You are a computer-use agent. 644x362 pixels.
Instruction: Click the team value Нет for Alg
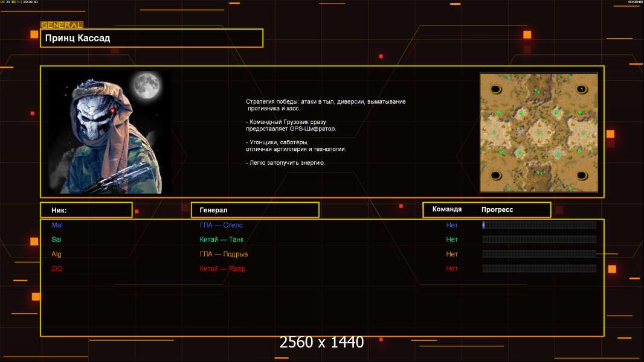tap(452, 254)
